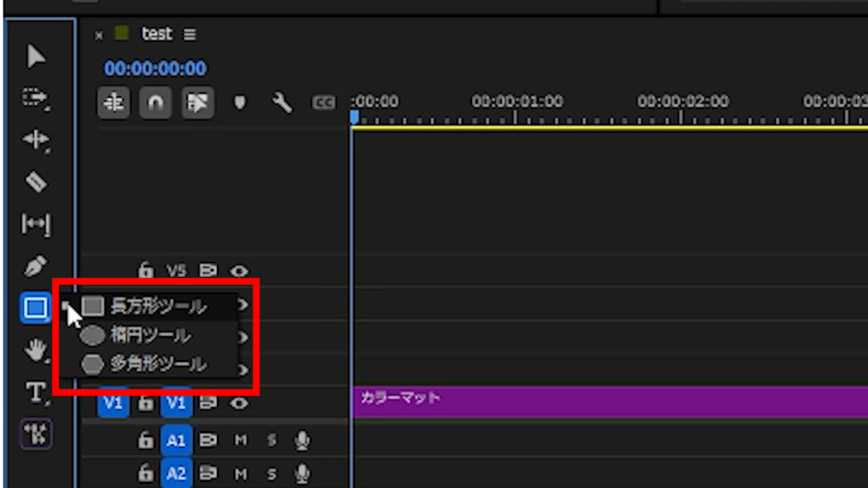Toggle A1 track lock
Screen dimensions: 868x488
(146, 441)
